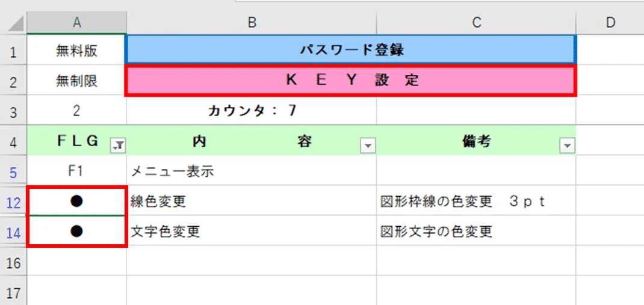Open the 内容 column filter dropdown

(368, 146)
